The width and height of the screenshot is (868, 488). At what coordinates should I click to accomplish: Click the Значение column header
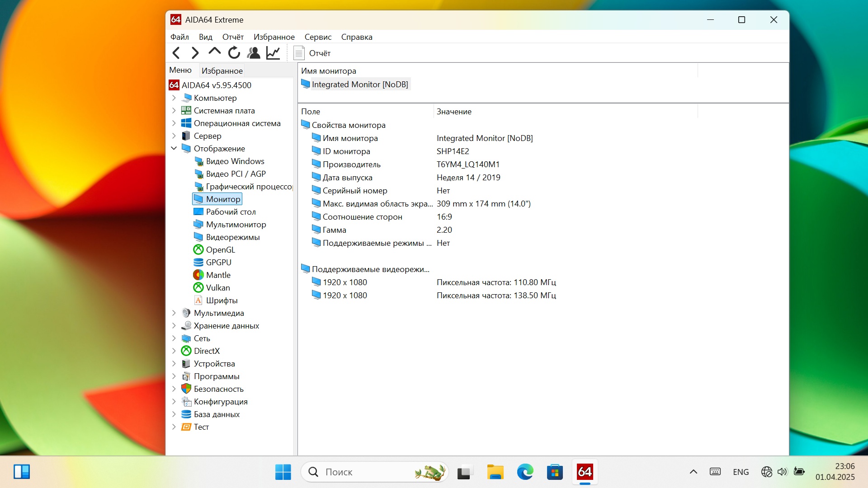pyautogui.click(x=566, y=111)
